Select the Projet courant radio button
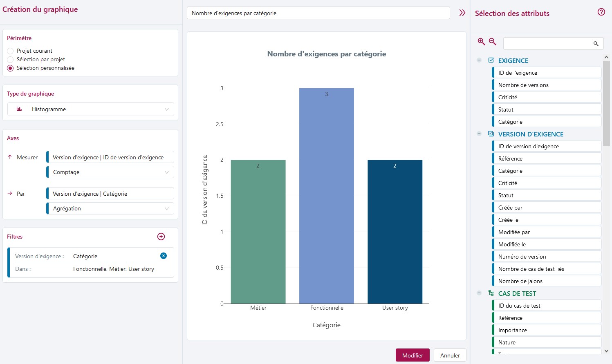This screenshot has height=364, width=612. [x=11, y=51]
